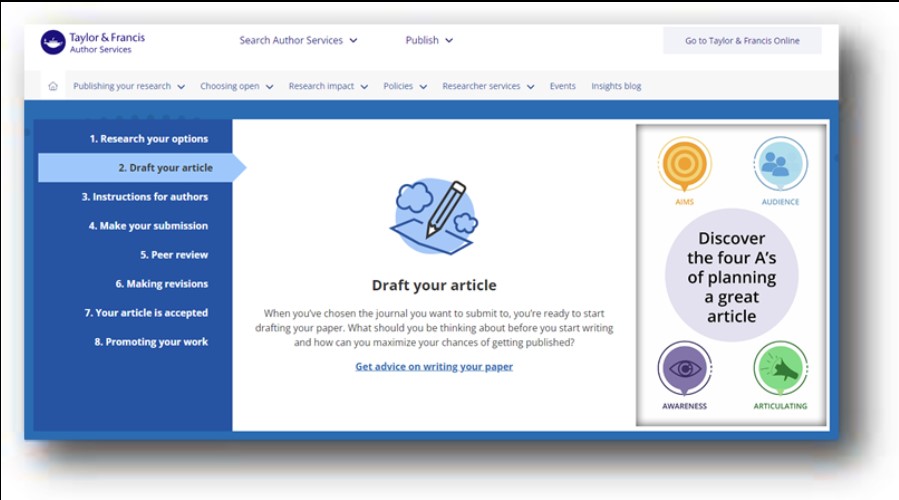Viewport: 899px width, 500px height.
Task: Open the Insights blog page
Action: [x=616, y=86]
